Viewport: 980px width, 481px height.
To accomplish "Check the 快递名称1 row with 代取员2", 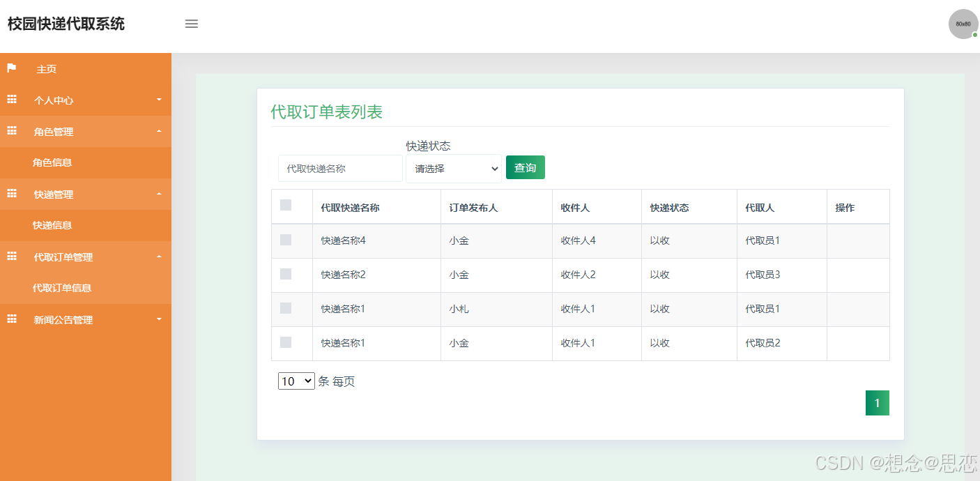I will pyautogui.click(x=286, y=342).
